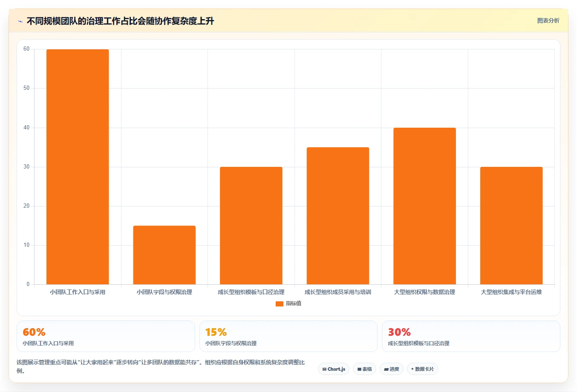Click the 图表分析 label in header
This screenshot has height=392, width=577.
(548, 20)
